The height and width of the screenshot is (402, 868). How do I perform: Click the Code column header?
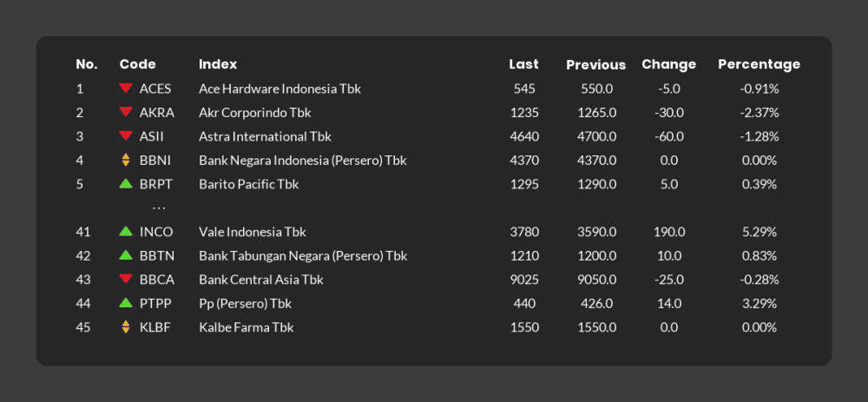[x=137, y=64]
